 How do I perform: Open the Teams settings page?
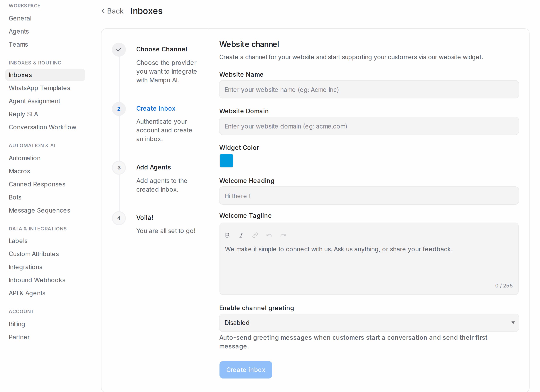[18, 44]
